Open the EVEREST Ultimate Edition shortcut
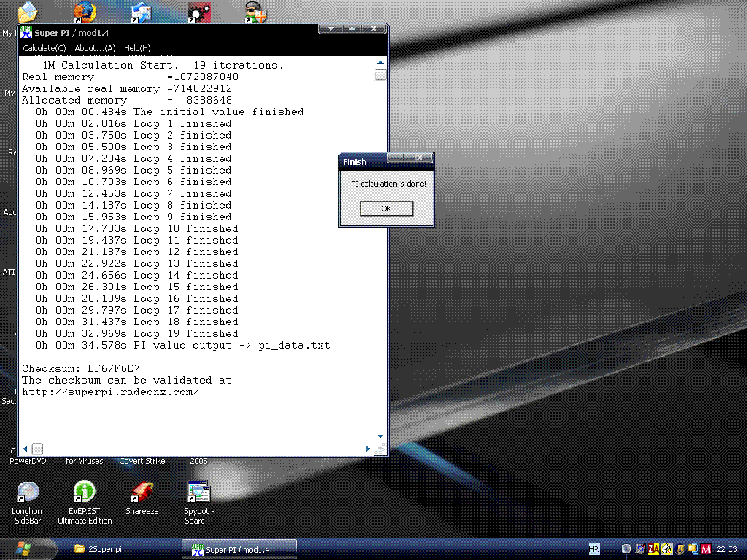Viewport: 747px width, 560px height. coord(85,493)
